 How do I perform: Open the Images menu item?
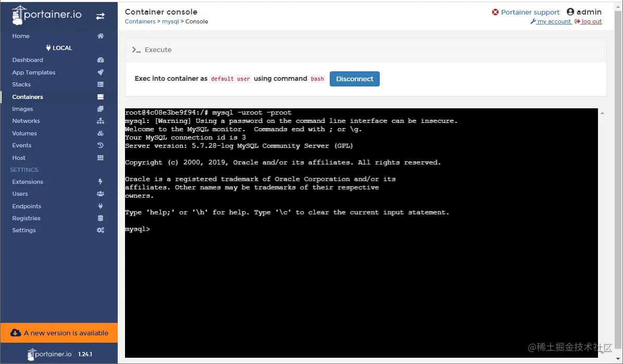click(x=22, y=109)
